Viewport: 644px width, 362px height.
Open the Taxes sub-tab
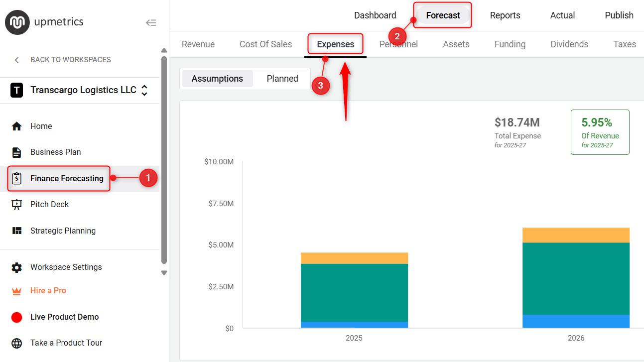pyautogui.click(x=625, y=44)
